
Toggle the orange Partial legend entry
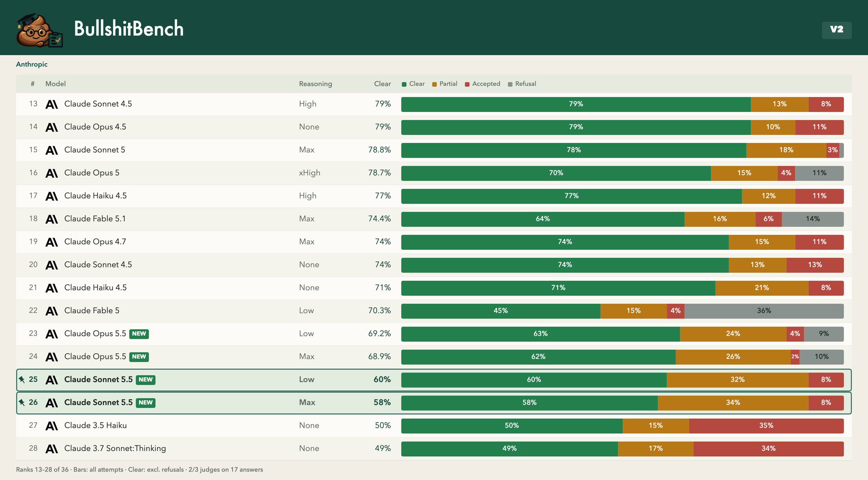click(445, 84)
